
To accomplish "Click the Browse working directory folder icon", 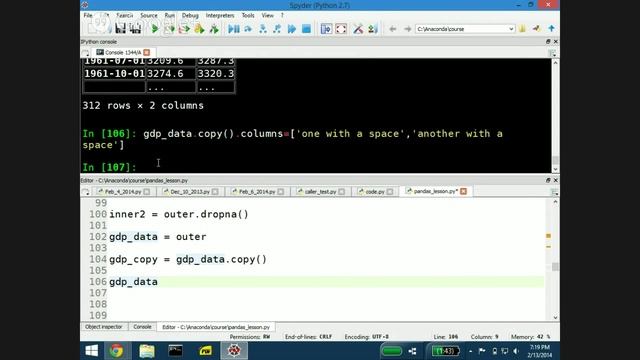I will [522, 29].
